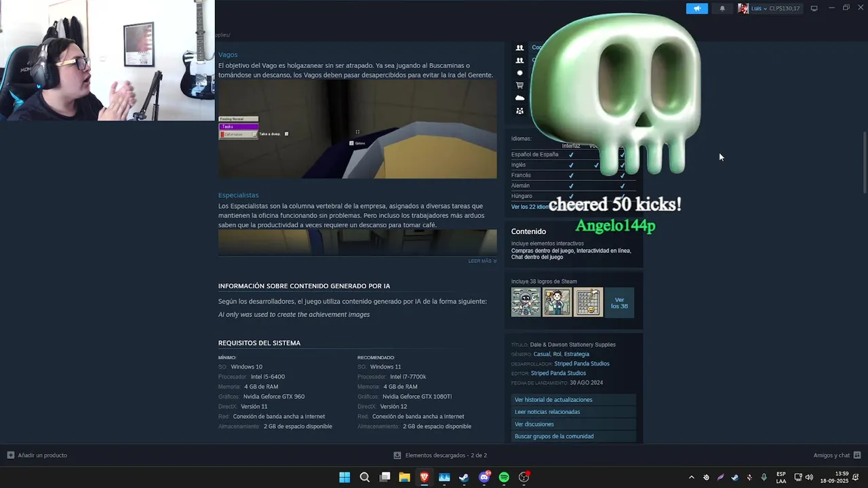The image size is (868, 488).
Task: Click the Especialistas section heading
Action: (x=238, y=195)
